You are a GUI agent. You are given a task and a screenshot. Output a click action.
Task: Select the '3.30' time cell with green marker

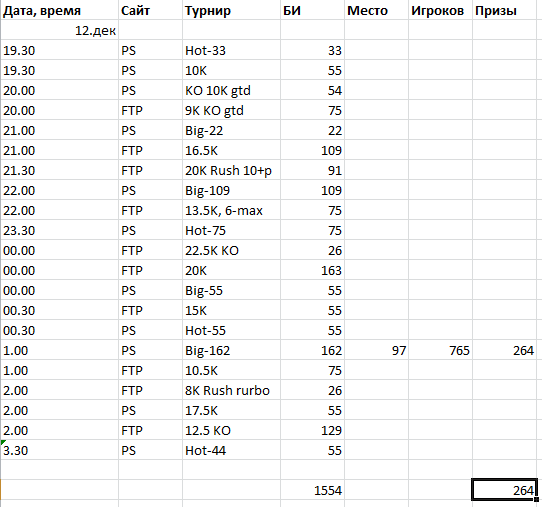59,450
